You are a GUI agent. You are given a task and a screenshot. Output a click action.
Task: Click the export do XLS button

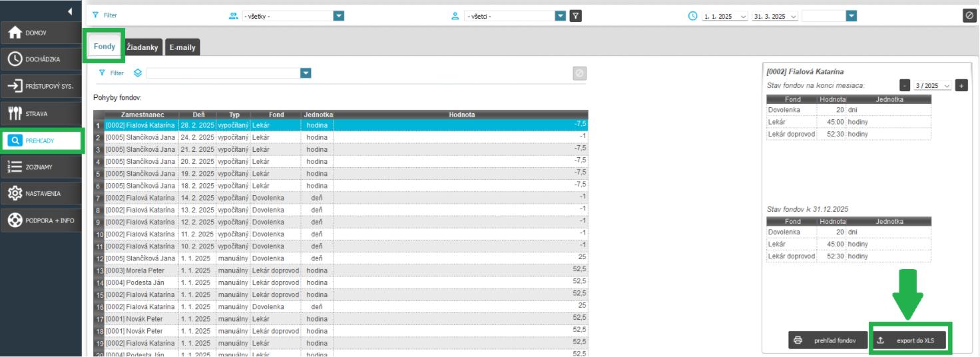911,340
